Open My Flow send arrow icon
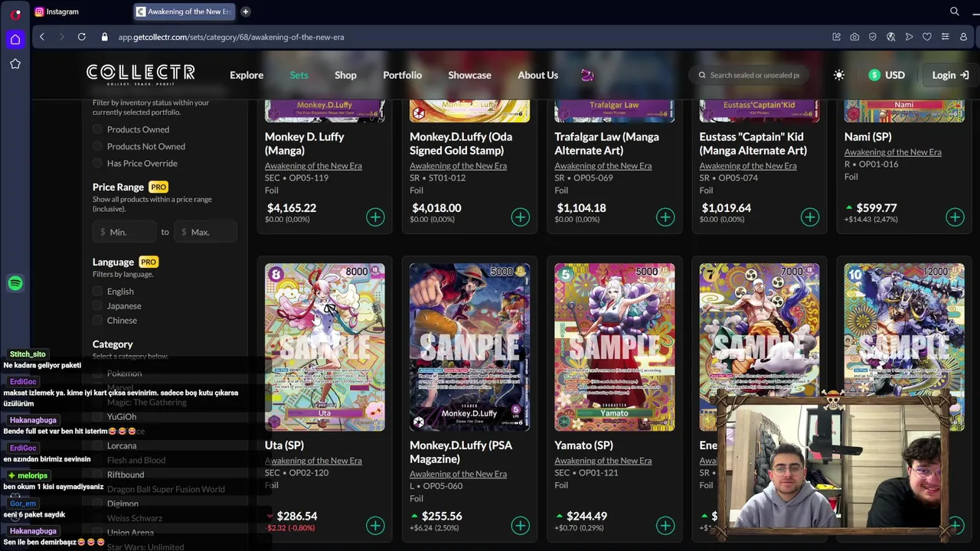 pyautogui.click(x=909, y=37)
